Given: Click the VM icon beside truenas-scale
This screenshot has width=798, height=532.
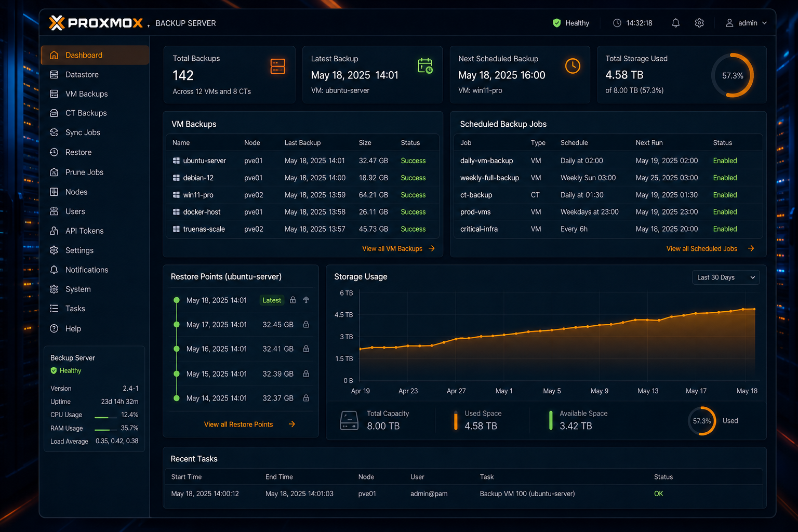Looking at the screenshot, I should tap(176, 229).
